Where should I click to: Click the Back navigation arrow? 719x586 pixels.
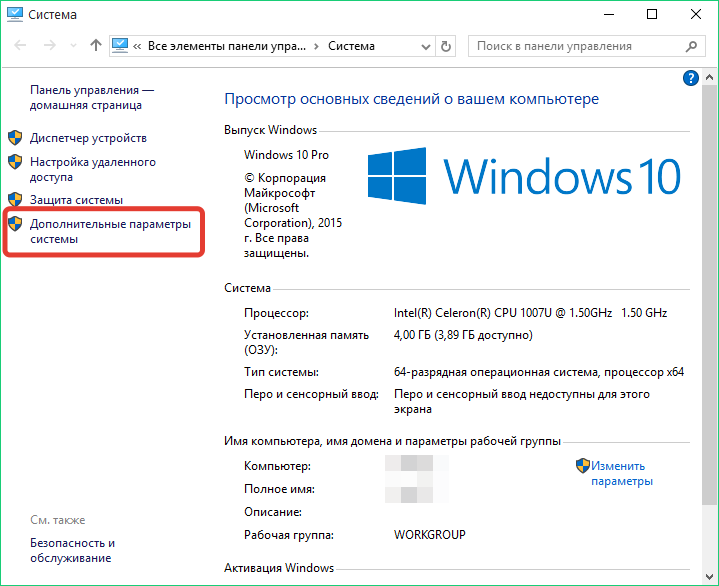pos(20,45)
